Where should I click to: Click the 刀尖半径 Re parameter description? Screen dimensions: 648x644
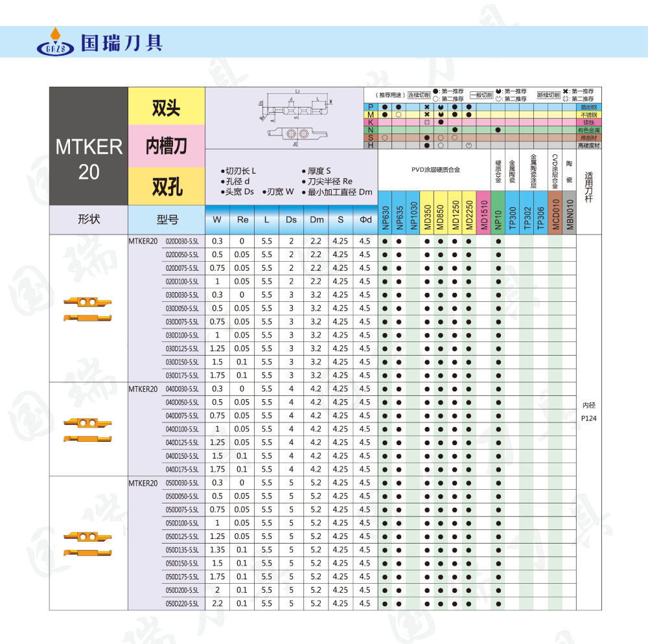[x=327, y=181]
